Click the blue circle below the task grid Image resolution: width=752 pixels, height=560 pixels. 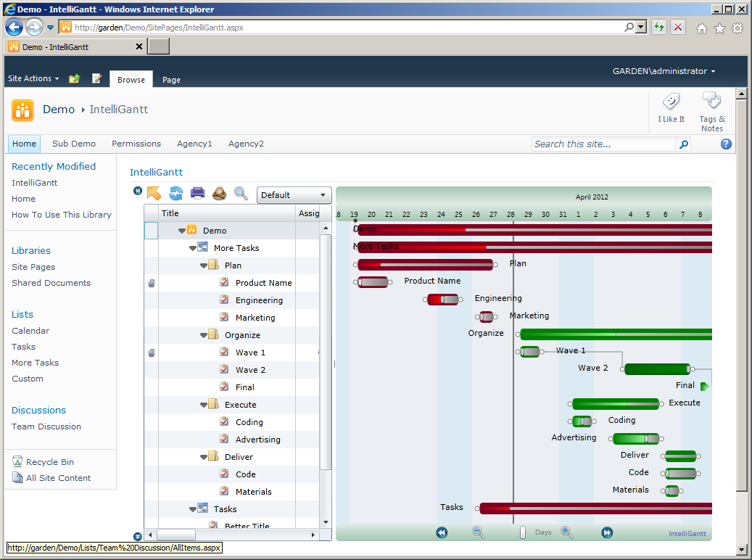138,537
